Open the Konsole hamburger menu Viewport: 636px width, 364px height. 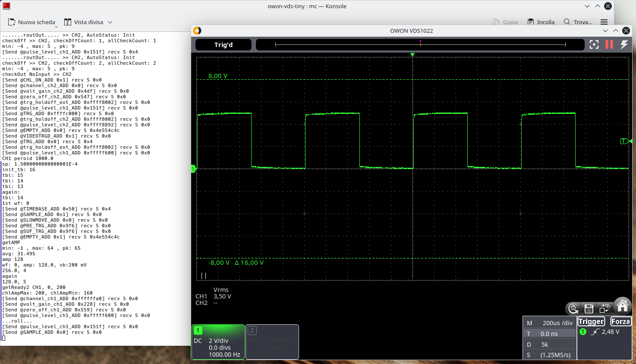coord(604,22)
